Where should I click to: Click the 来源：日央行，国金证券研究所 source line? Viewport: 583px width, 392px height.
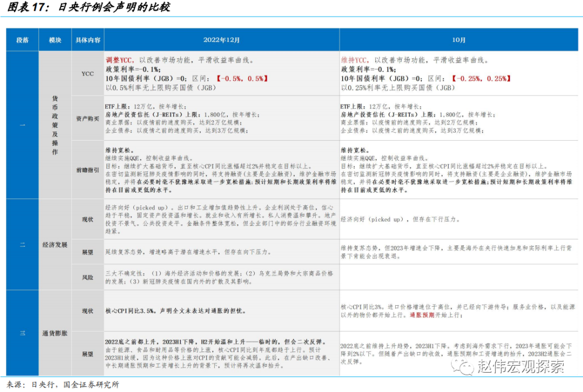[63, 386]
